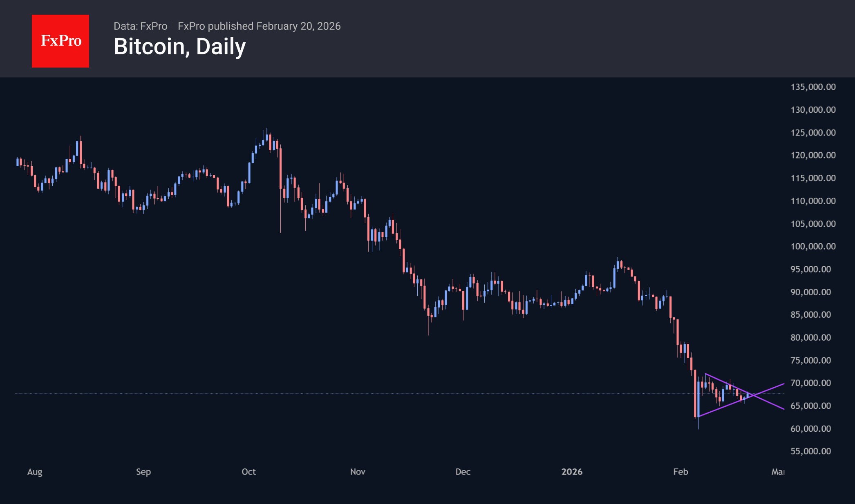This screenshot has width=855, height=504.
Task: Click the 70,000.00 price axis label
Action: coord(810,383)
